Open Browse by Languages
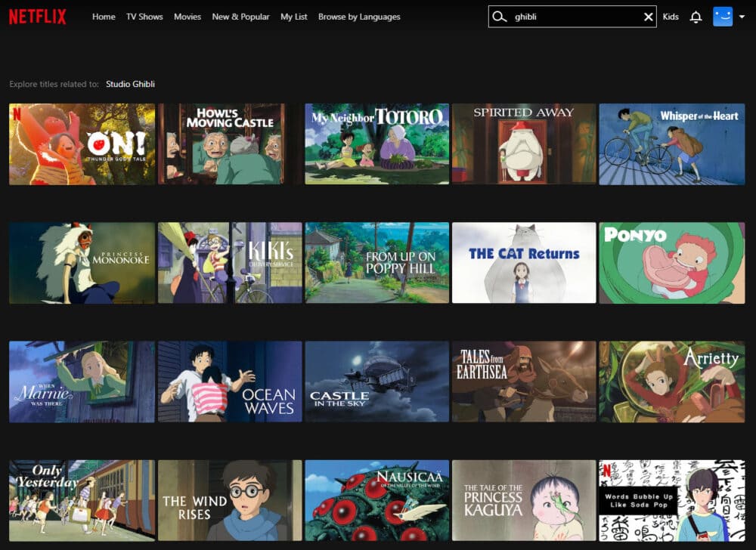This screenshot has height=550, width=756. pyautogui.click(x=359, y=17)
